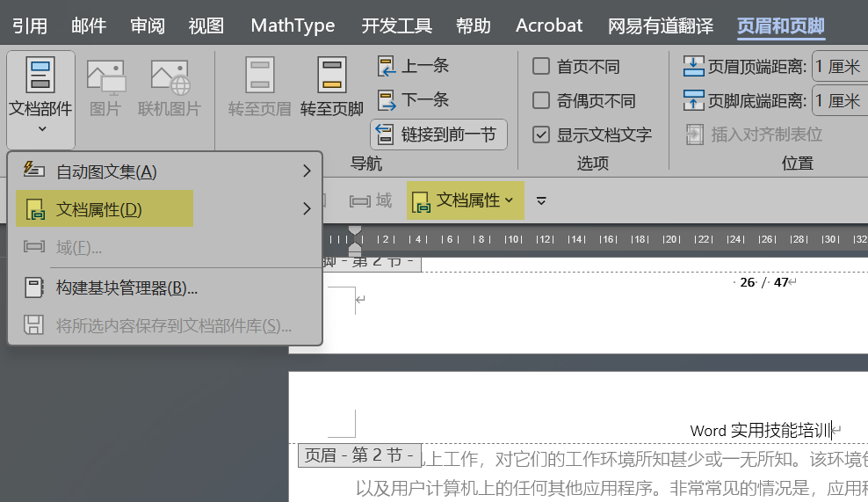Open the 网易有道翻译 ribbon tab
Image resolution: width=868 pixels, height=502 pixels.
pos(661,25)
